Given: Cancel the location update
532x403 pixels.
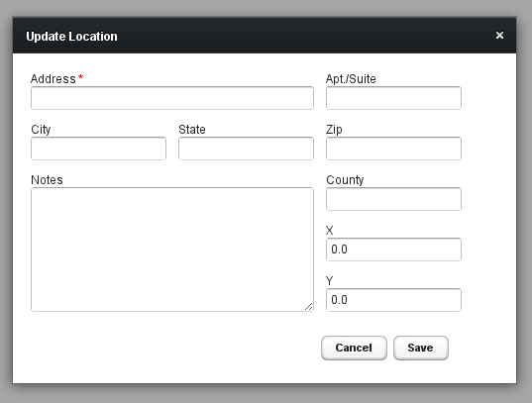Looking at the screenshot, I should pos(354,348).
